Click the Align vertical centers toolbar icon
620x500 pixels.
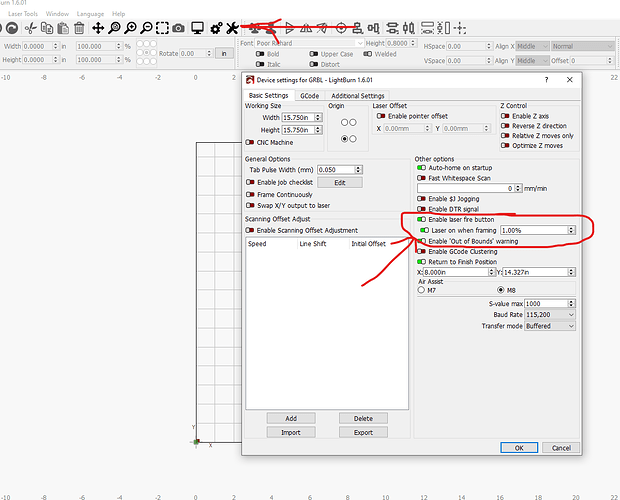pyautogui.click(x=373, y=28)
